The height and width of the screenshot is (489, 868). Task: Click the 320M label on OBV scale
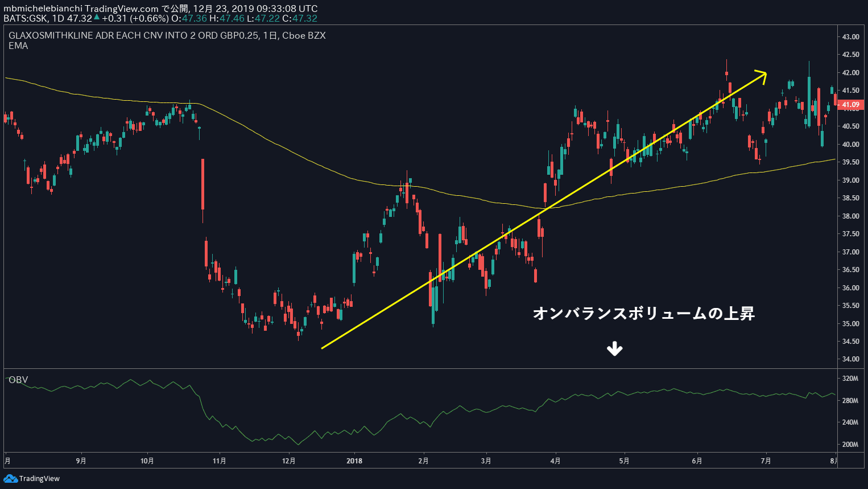(x=850, y=379)
